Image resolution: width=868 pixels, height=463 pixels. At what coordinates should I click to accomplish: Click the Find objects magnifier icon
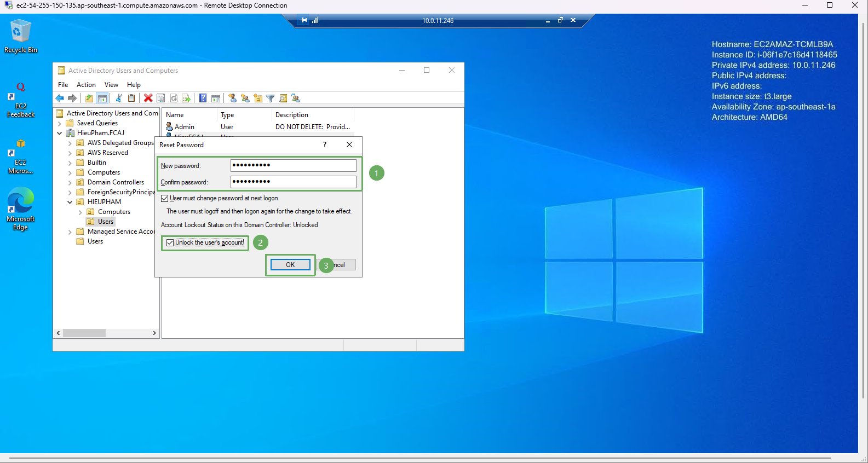[283, 99]
